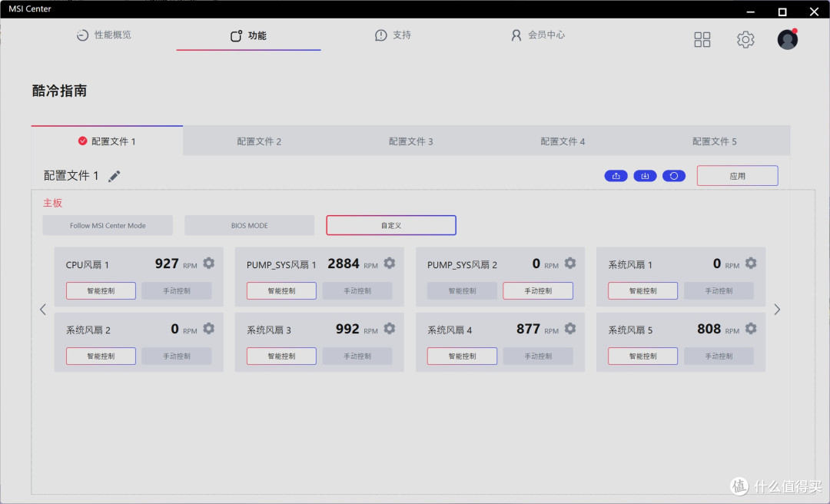Select 手动控制 for 系统风扇 4

tap(538, 356)
